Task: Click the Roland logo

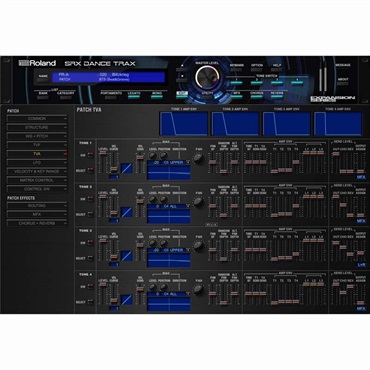Action: [37, 63]
